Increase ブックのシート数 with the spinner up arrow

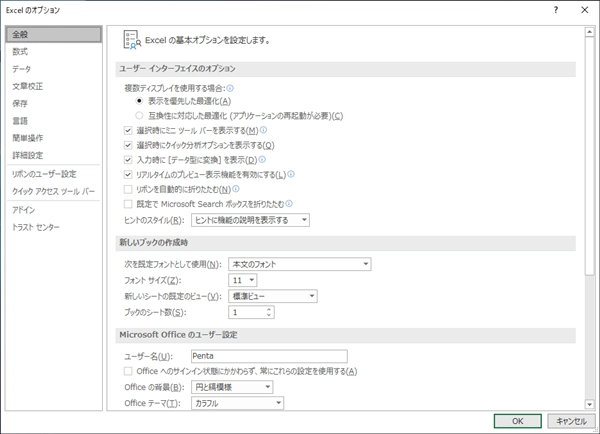[x=269, y=309]
